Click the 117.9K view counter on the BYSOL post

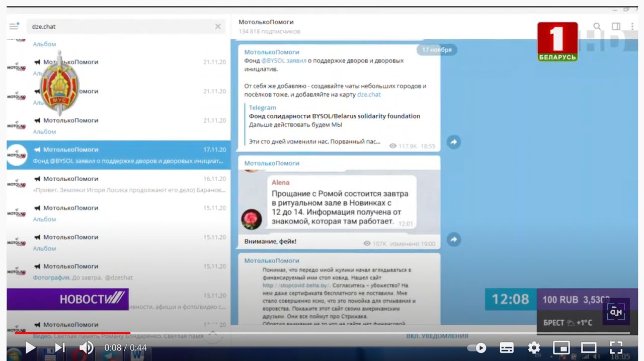pos(404,146)
